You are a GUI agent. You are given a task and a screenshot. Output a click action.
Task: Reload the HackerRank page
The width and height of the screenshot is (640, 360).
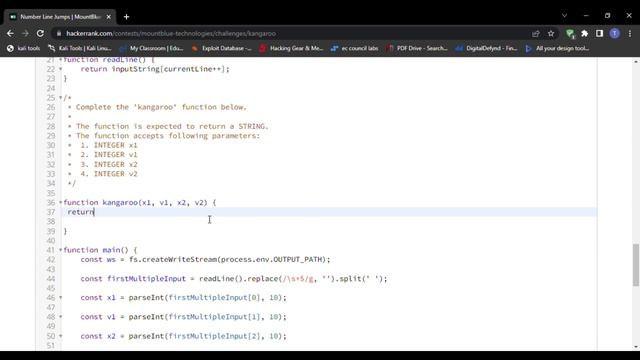point(40,33)
